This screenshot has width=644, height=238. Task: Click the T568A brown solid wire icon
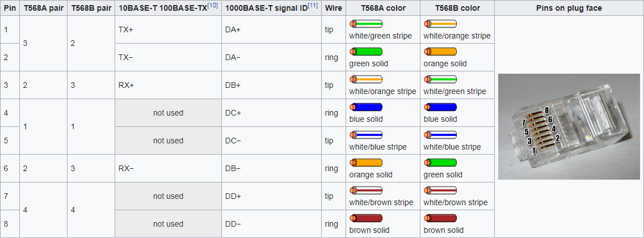pos(366,218)
